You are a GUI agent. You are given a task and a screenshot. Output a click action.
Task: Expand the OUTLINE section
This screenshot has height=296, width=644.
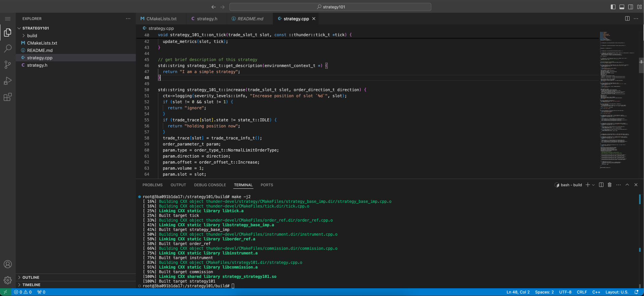76,277
